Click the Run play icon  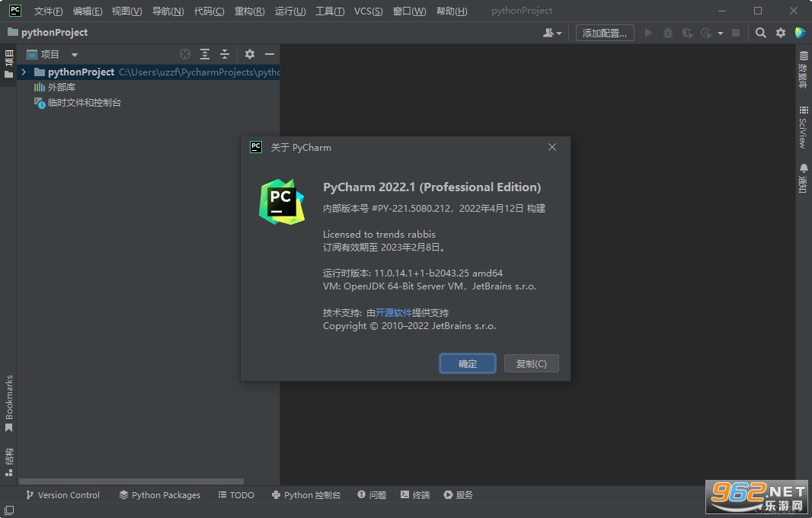point(647,34)
